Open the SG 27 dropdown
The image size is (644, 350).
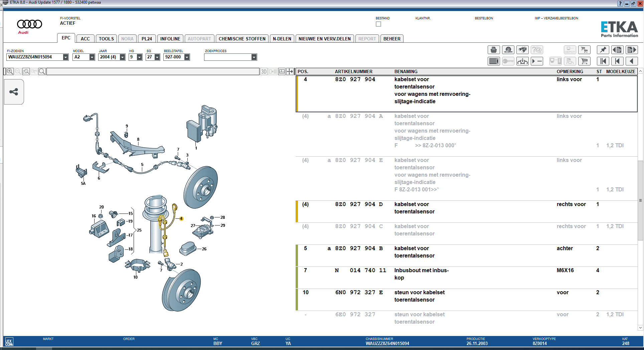coord(157,57)
